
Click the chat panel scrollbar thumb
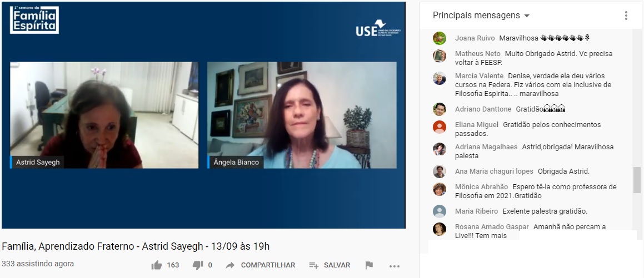pos(637,179)
